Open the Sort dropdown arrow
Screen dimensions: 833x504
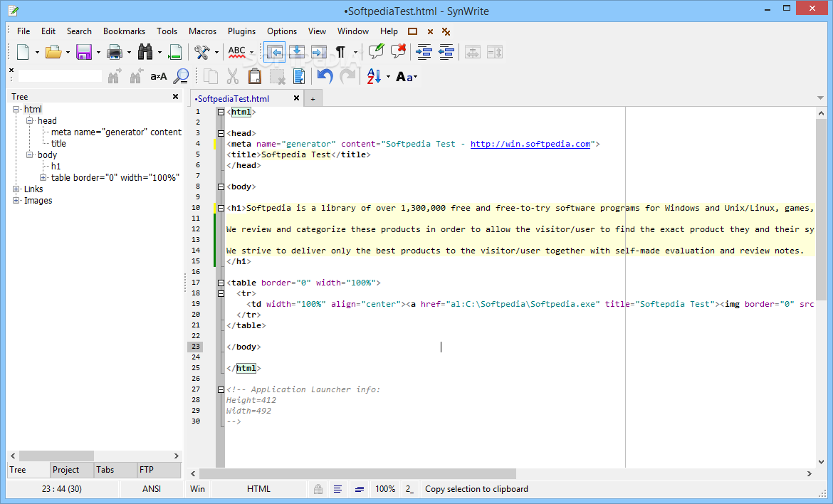[388, 77]
